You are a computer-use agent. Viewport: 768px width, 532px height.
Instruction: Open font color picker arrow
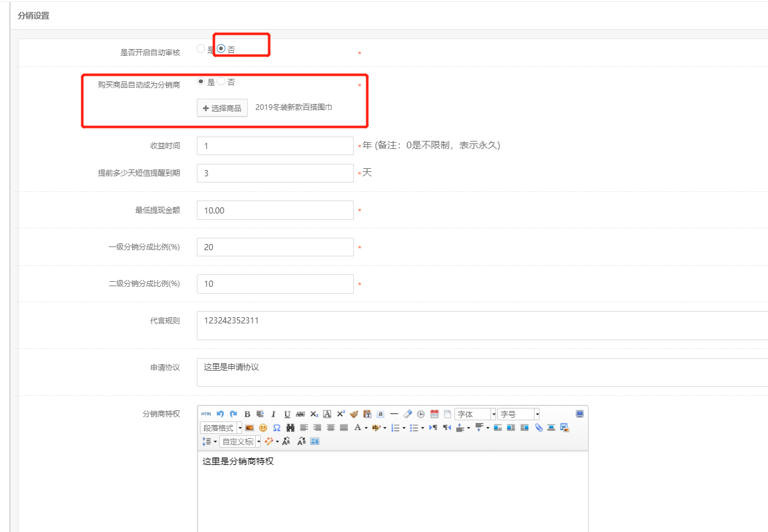click(366, 428)
